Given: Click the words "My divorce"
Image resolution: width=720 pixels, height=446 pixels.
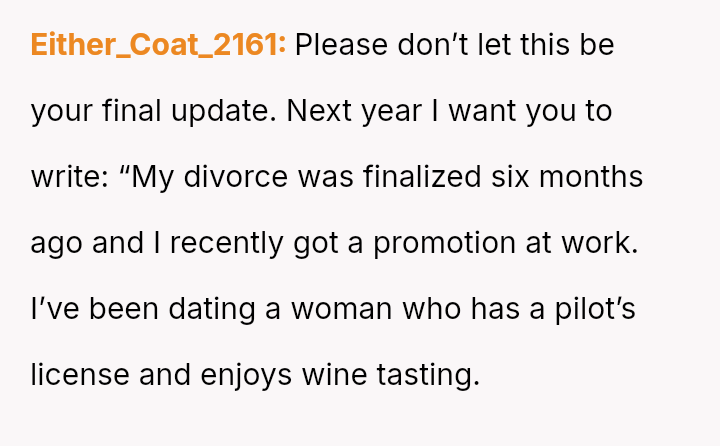Looking at the screenshot, I should (x=200, y=177).
